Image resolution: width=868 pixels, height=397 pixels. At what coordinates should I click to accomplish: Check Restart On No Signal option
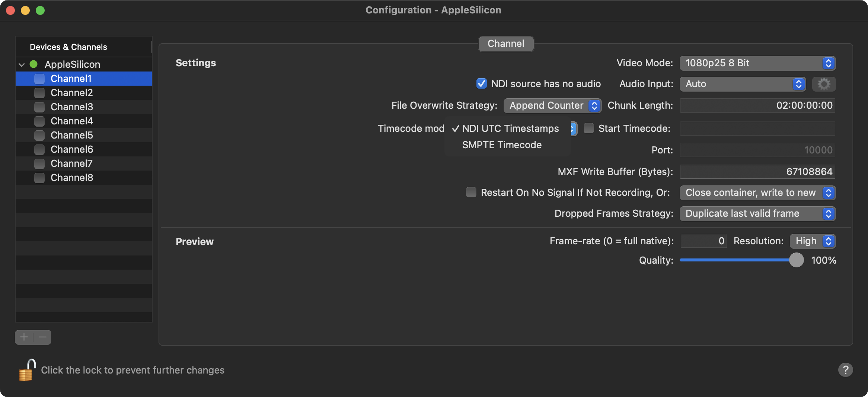[471, 192]
